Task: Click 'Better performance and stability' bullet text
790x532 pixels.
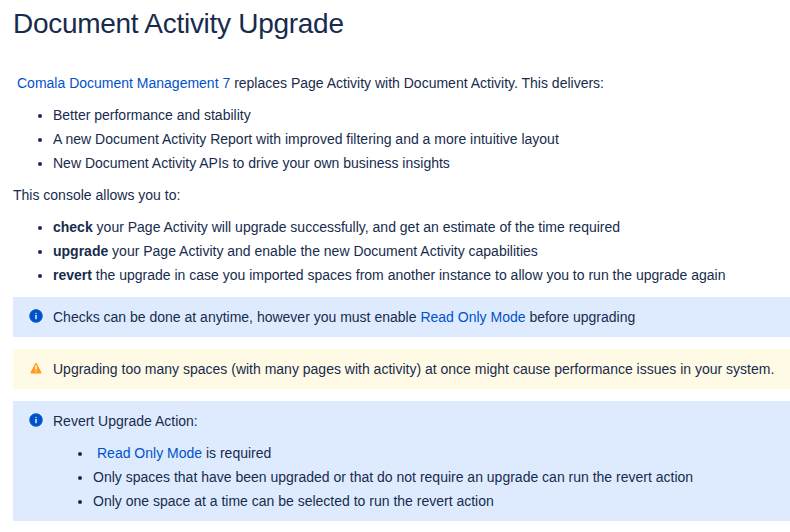Action: 152,115
